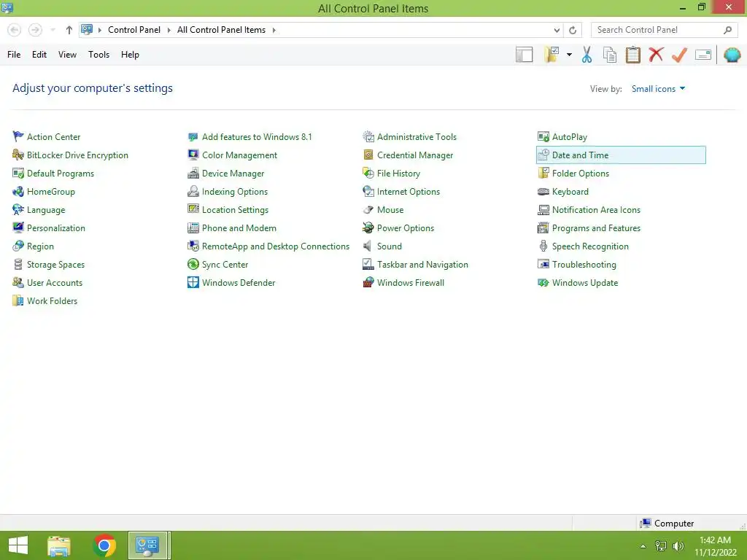
Task: Open the Tools menu
Action: 98,55
